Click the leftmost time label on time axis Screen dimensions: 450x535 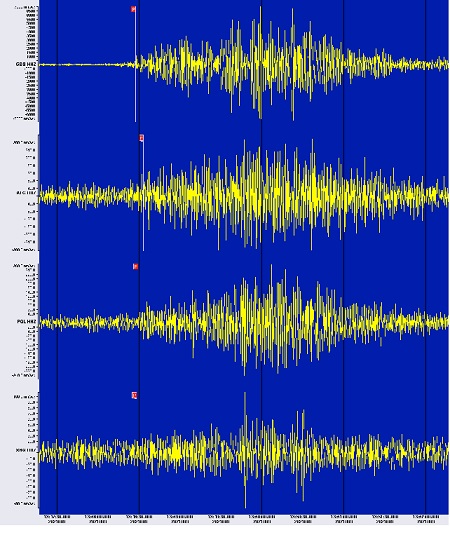(57, 519)
